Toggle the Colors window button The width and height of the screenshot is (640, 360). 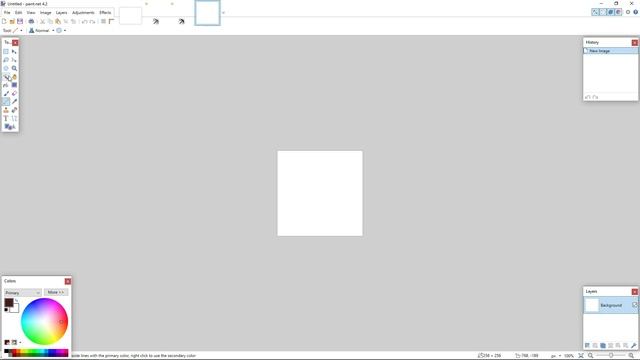coord(618,12)
